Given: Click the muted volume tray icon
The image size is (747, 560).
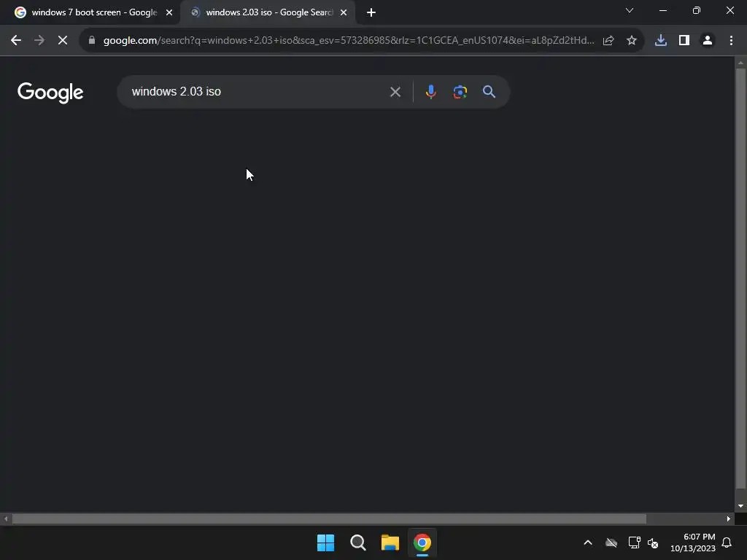Looking at the screenshot, I should click(x=653, y=543).
